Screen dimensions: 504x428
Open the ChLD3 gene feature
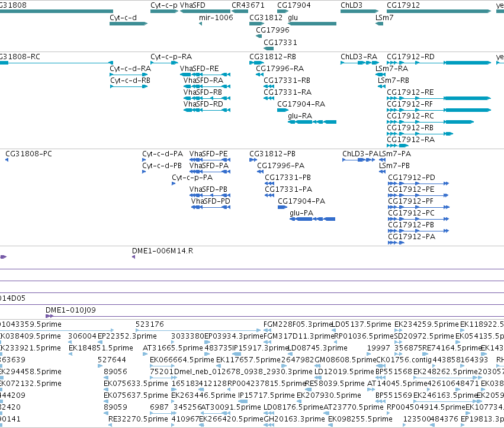pos(359,11)
